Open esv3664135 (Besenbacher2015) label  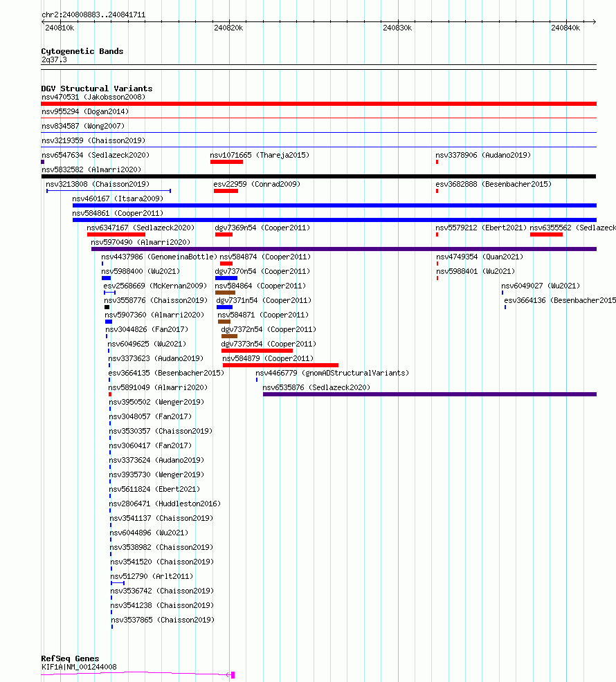[x=166, y=374]
